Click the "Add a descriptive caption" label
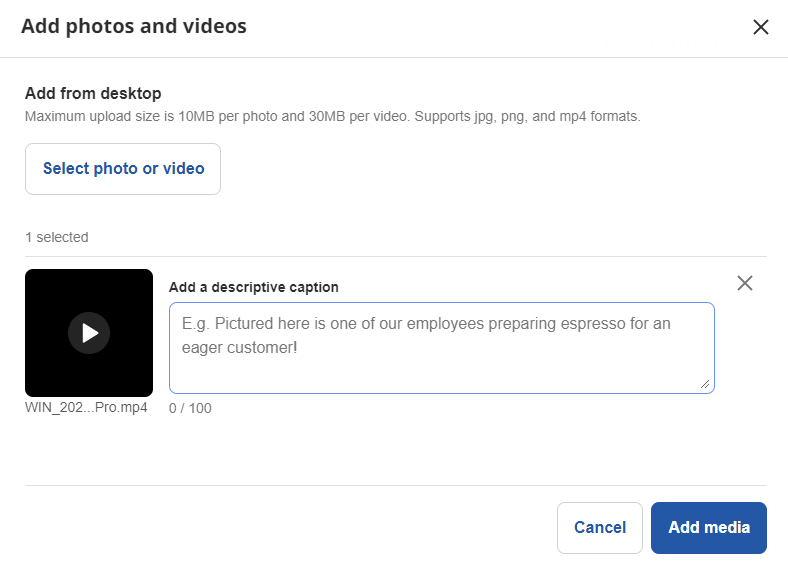The width and height of the screenshot is (788, 570). click(x=254, y=287)
